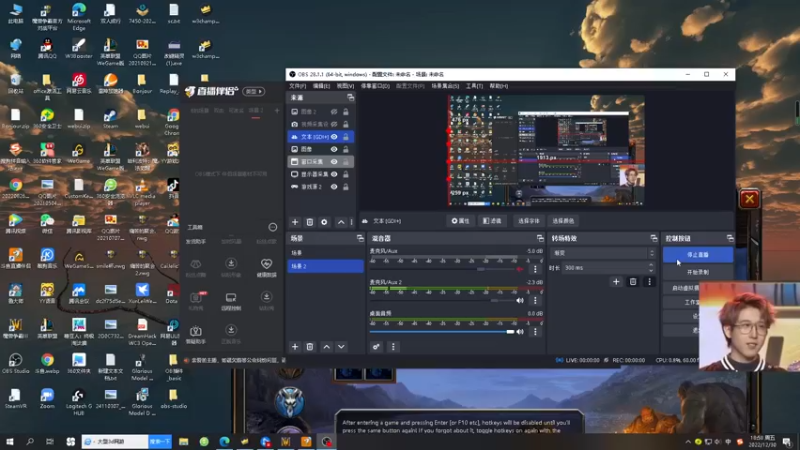
Task: Add a transition with plus icon
Action: [616, 282]
